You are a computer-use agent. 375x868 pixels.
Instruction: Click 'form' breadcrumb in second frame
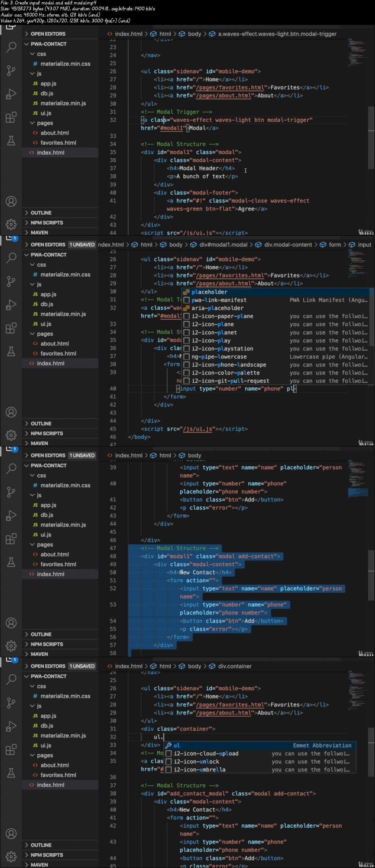point(335,245)
